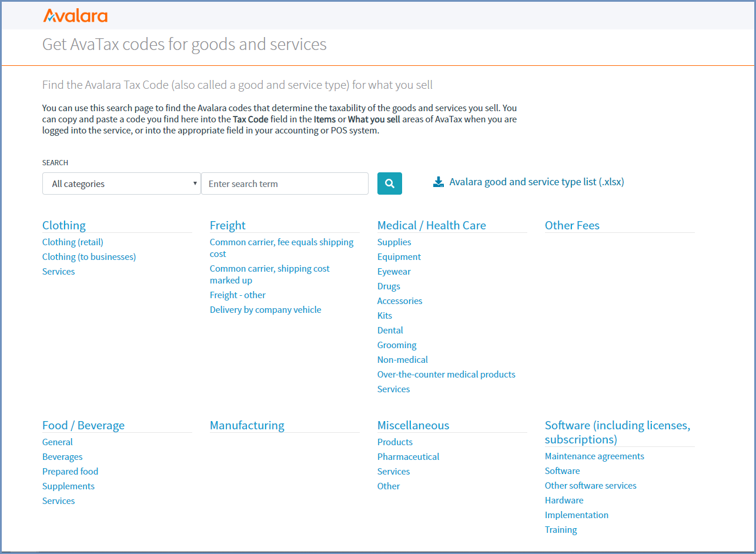
Task: Open the Miscellaneous category heading
Action: click(413, 425)
